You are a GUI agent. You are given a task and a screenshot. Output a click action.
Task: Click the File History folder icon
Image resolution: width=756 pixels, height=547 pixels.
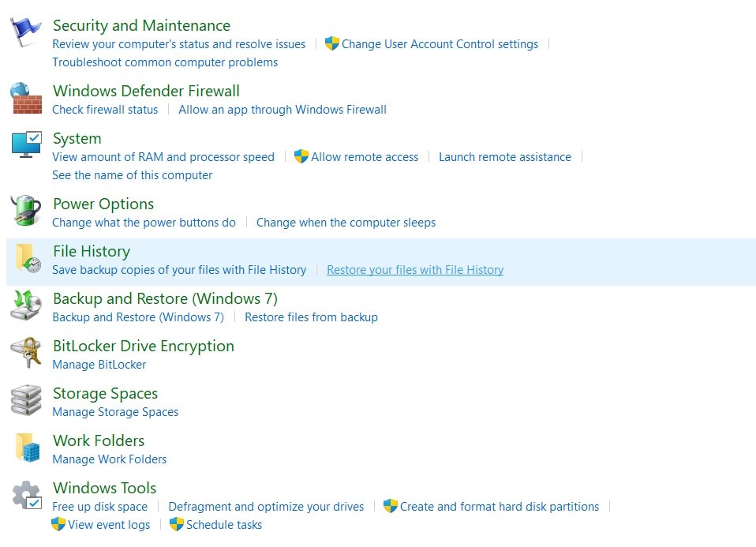coord(25,259)
